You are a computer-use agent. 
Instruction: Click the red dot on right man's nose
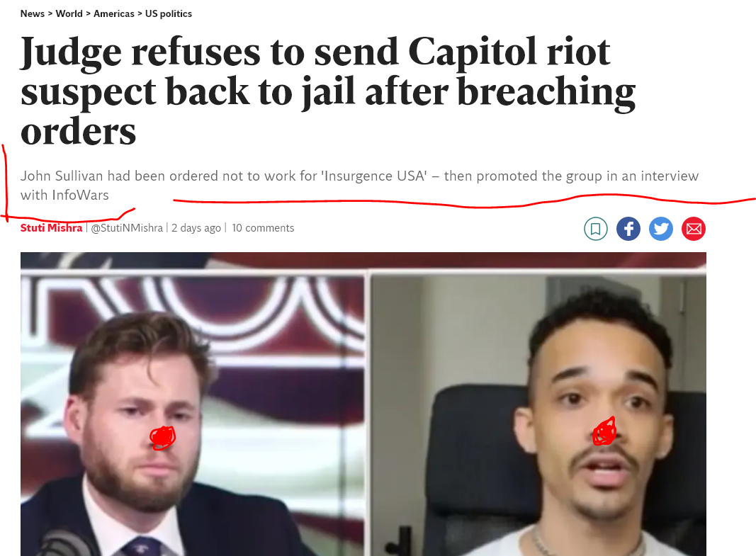click(x=604, y=431)
